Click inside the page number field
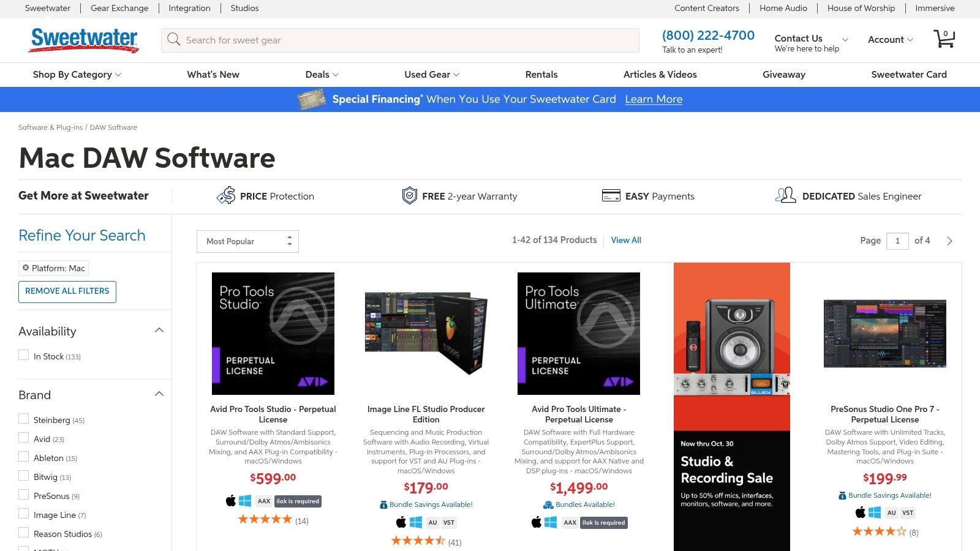 point(897,241)
